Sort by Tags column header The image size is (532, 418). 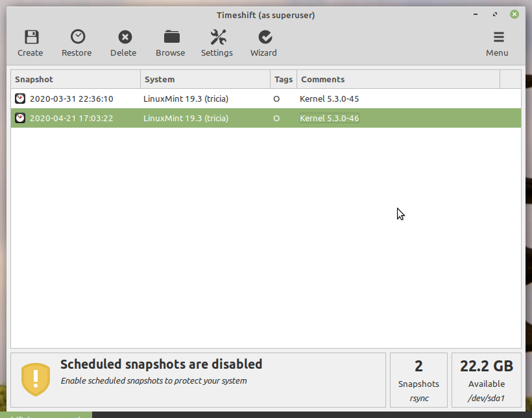point(284,79)
